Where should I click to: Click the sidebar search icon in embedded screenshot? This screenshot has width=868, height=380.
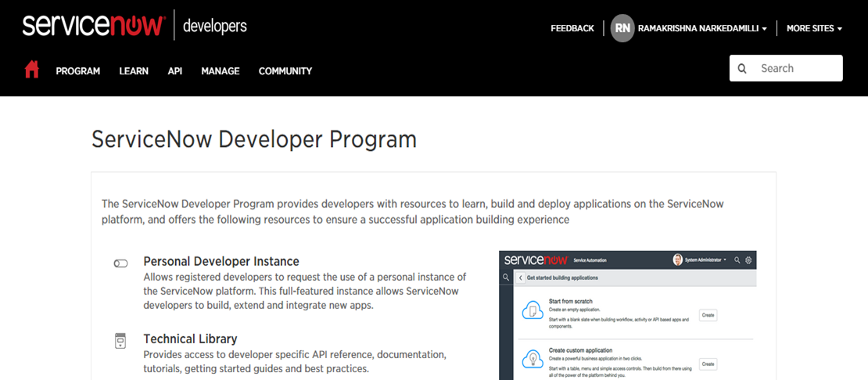pyautogui.click(x=505, y=277)
